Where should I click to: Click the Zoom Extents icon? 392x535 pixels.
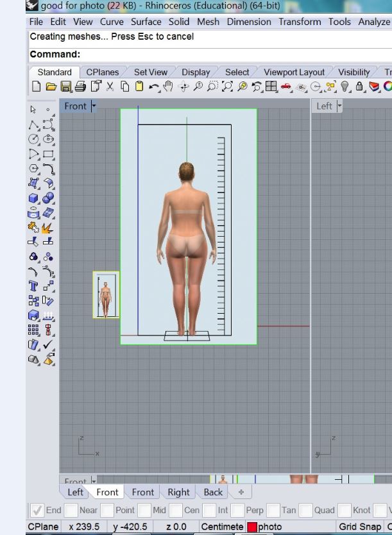tap(227, 87)
